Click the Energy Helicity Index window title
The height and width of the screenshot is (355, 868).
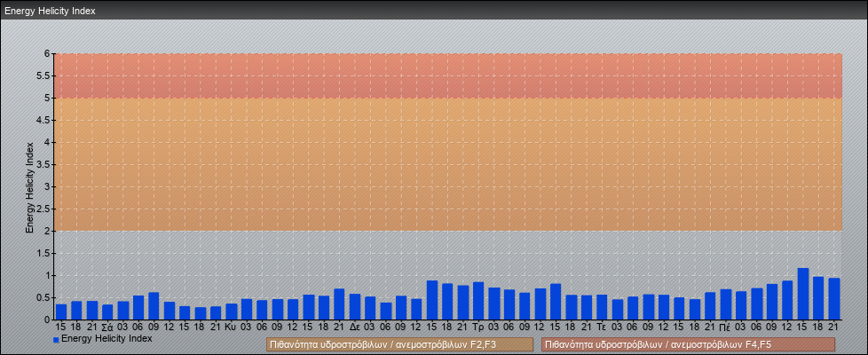50,11
